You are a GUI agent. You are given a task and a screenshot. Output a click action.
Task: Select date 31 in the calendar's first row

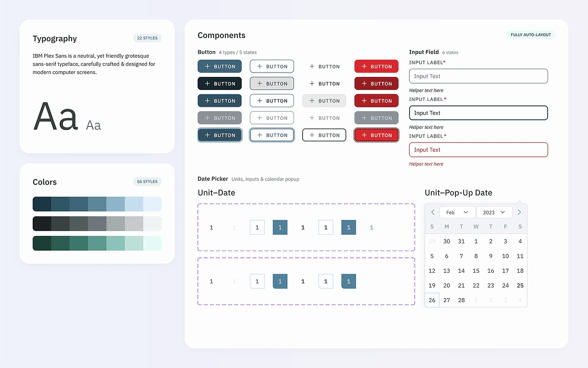(461, 241)
